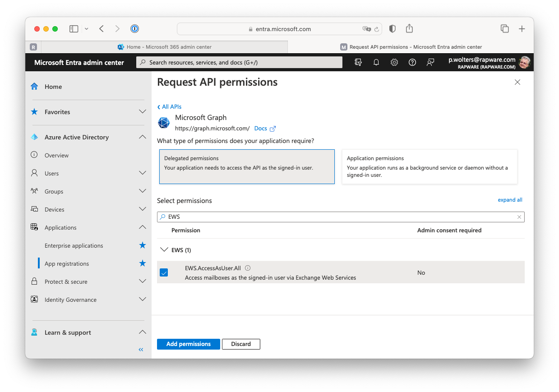Go back with Safari's back arrow
The image size is (559, 392).
pyautogui.click(x=102, y=29)
